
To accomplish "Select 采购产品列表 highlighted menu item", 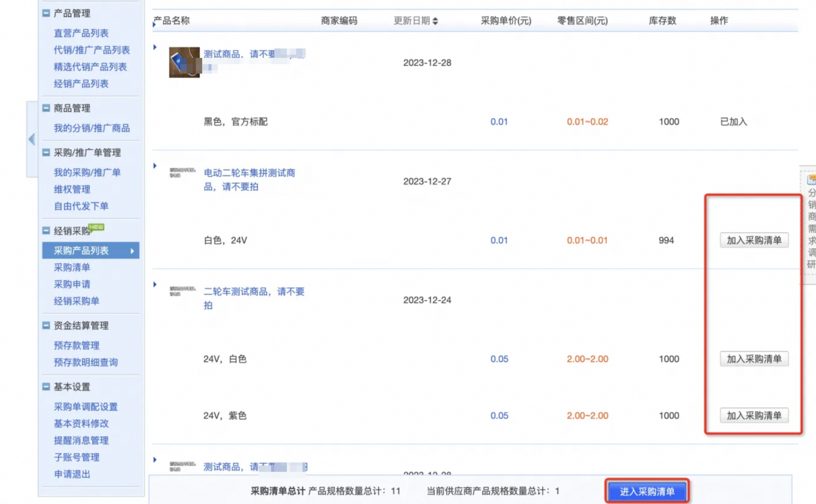I will point(91,250).
